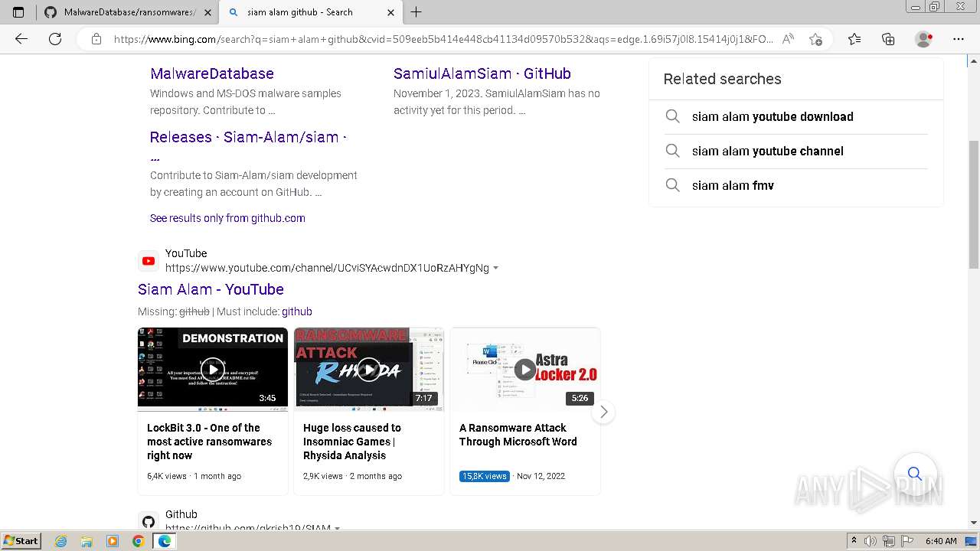Image resolution: width=980 pixels, height=551 pixels.
Task: Open LockBit 3.0 video title
Action: [209, 442]
